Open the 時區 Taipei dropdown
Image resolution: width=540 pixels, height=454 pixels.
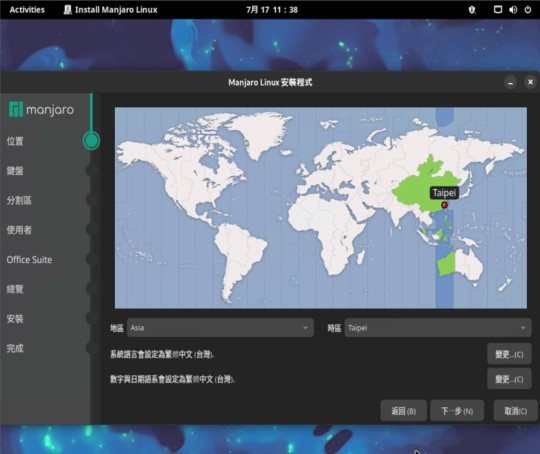[438, 328]
